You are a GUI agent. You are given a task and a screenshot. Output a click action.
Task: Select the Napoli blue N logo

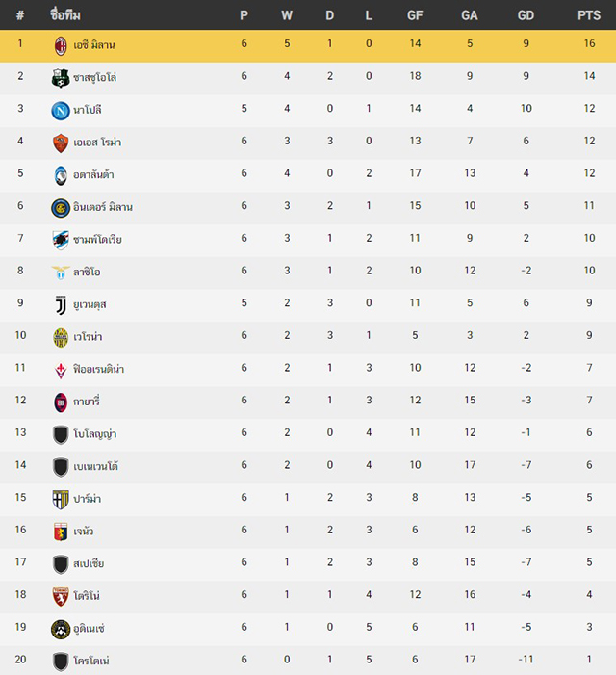[x=61, y=111]
